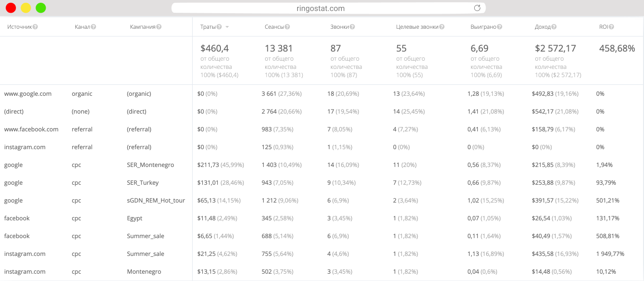Image resolution: width=644 pixels, height=281 pixels.
Task: Click help icon next to Звонки
Action: 352,27
